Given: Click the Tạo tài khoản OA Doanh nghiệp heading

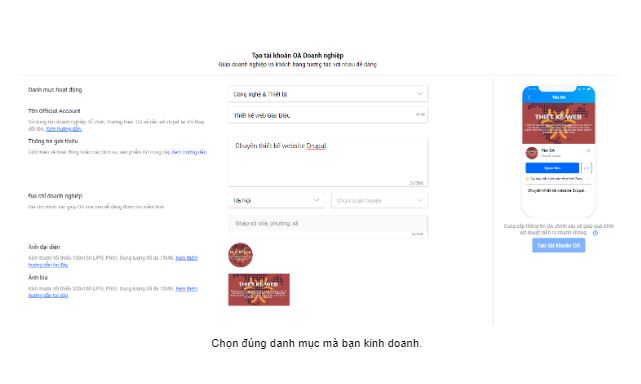Looking at the screenshot, I should [x=297, y=55].
